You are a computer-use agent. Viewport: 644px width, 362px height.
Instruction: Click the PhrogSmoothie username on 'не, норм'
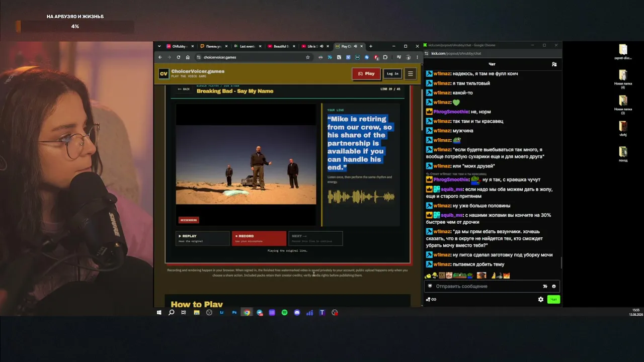[x=451, y=112]
